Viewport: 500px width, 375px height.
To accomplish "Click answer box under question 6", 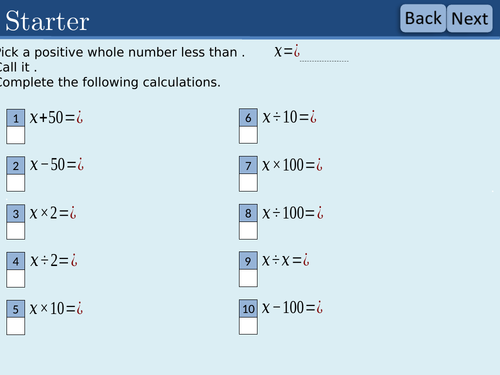I will [248, 135].
